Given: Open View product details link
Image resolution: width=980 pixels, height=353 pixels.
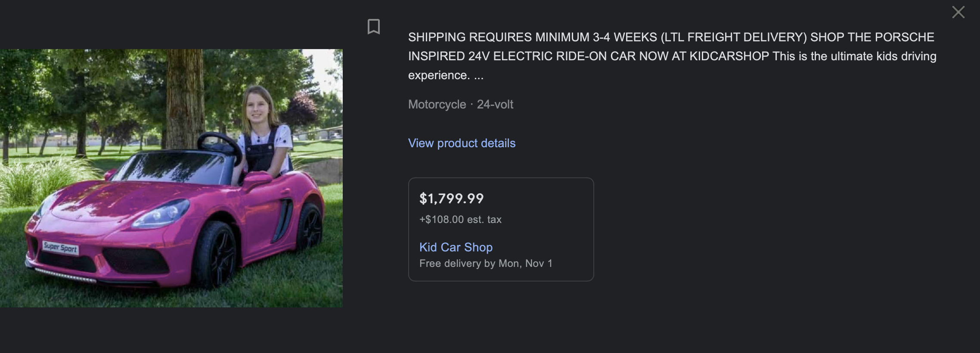Looking at the screenshot, I should (x=462, y=143).
